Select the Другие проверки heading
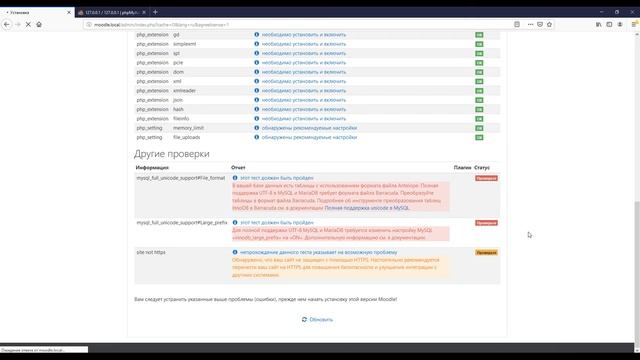This screenshot has width=640, height=360. pos(171,154)
